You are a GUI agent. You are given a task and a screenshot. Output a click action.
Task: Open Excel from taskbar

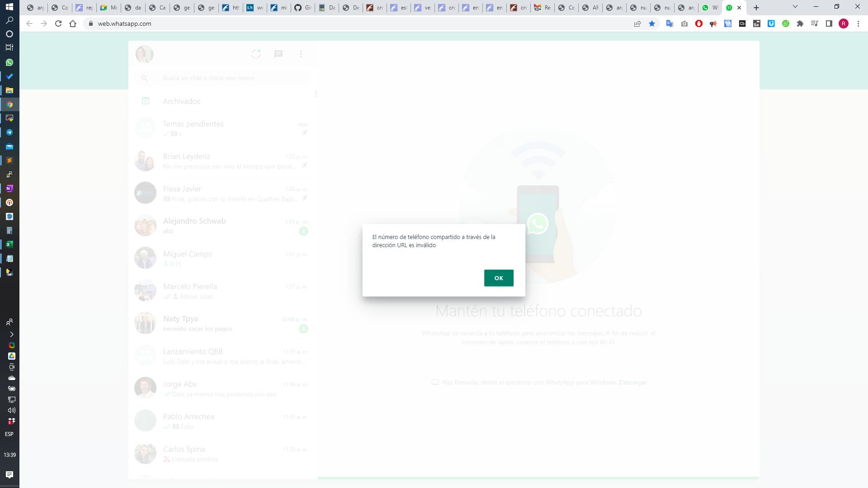click(9, 244)
